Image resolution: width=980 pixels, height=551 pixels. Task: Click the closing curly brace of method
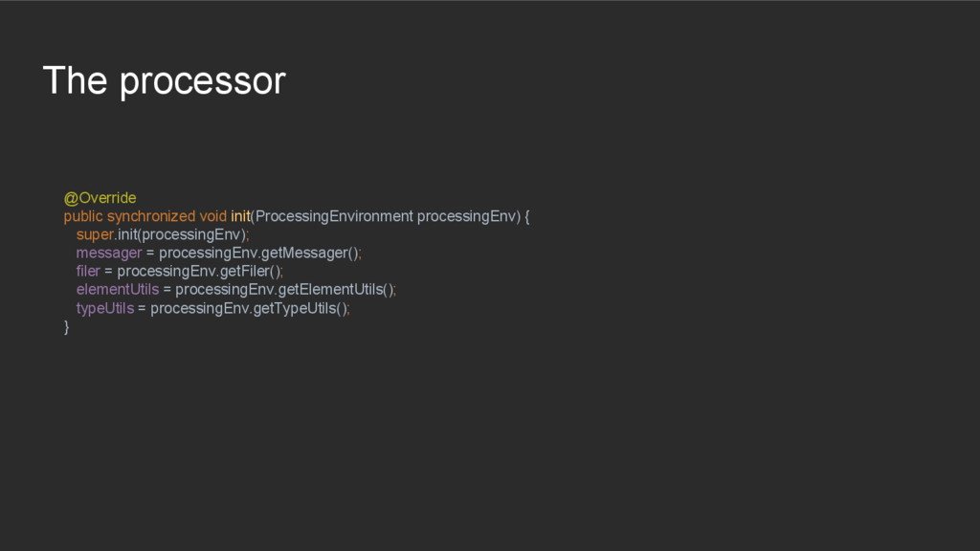pyautogui.click(x=67, y=327)
